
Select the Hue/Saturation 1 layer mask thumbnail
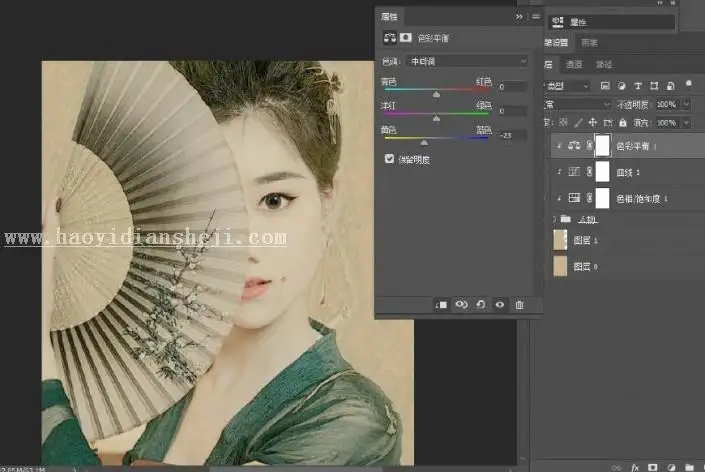tap(602, 198)
